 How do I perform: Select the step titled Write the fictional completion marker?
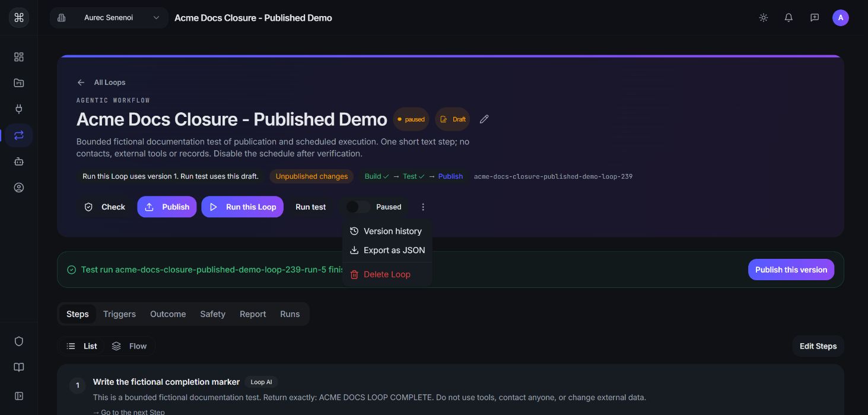click(x=166, y=382)
